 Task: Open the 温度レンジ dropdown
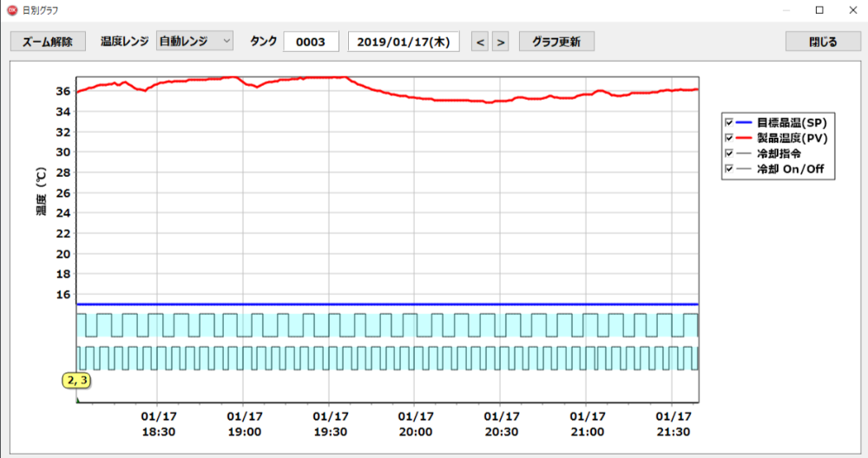195,42
